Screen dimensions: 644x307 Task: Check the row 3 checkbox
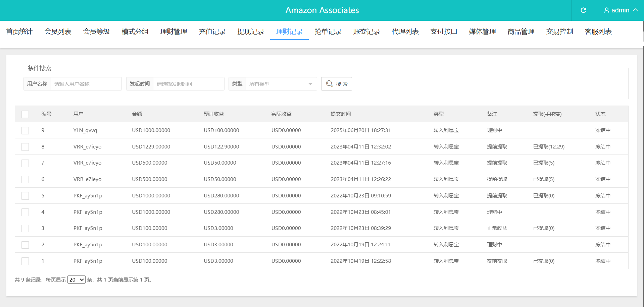pos(25,228)
